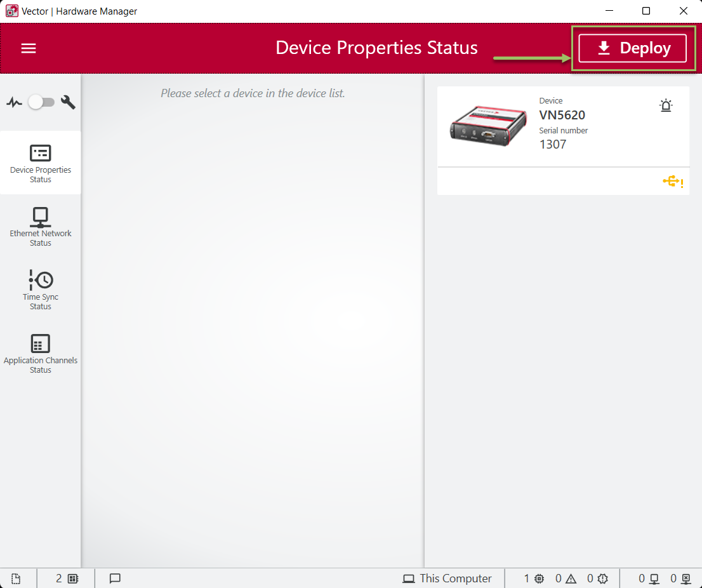
Task: Select the VN5620 device thumbnail
Action: [486, 123]
